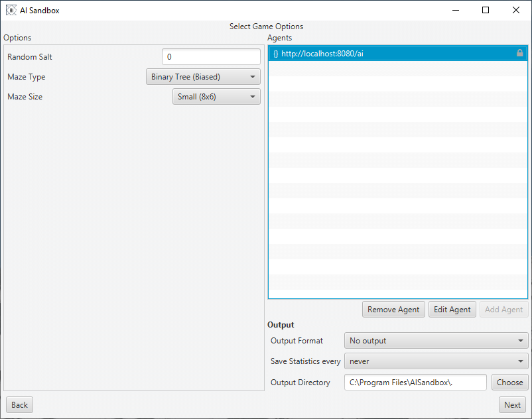532x419 pixels.
Task: Minimize the AI Sandbox window
Action: [x=456, y=10]
